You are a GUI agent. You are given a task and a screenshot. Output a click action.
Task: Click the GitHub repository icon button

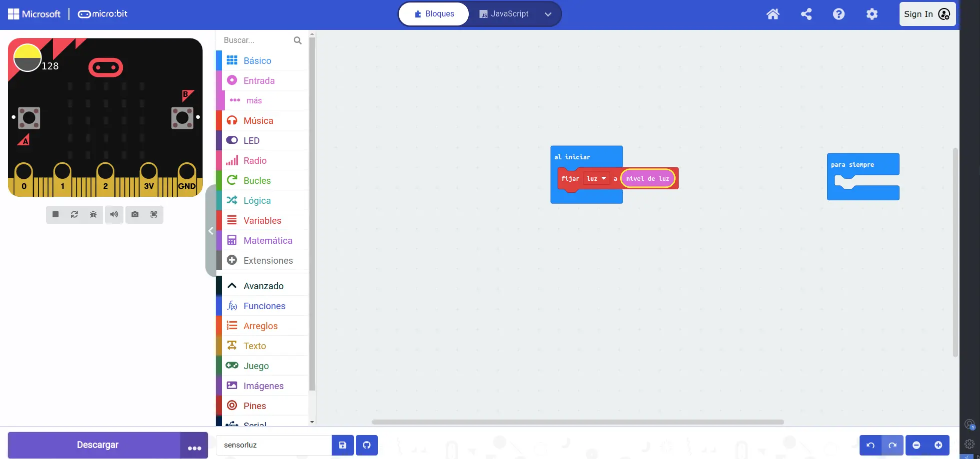[x=366, y=445]
